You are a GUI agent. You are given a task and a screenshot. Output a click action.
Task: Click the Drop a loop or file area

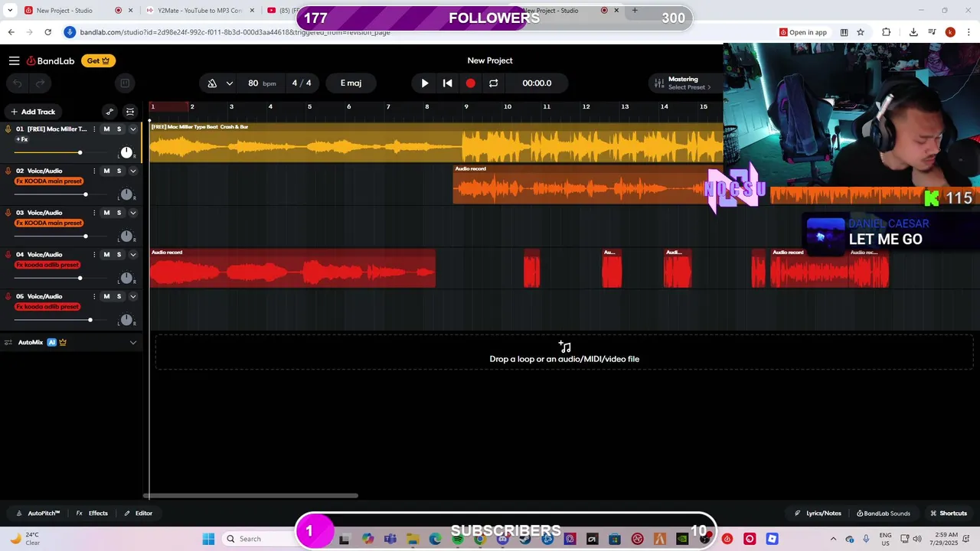click(564, 353)
